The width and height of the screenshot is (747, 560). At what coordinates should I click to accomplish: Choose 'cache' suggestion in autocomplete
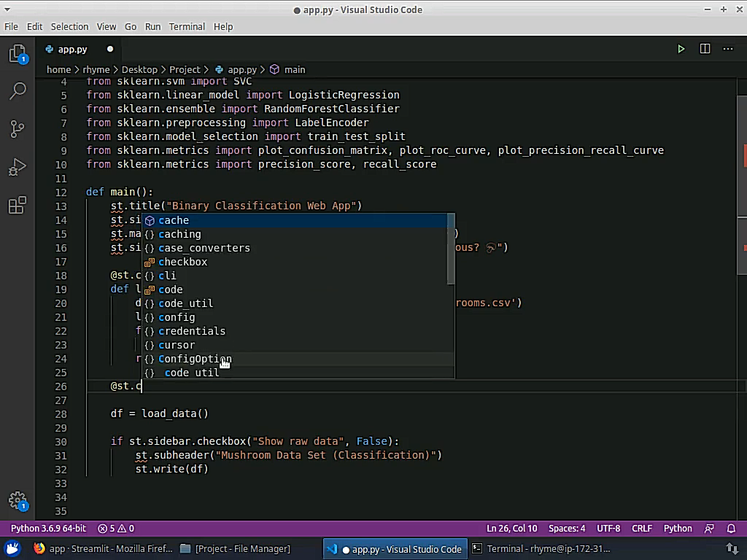pyautogui.click(x=174, y=220)
